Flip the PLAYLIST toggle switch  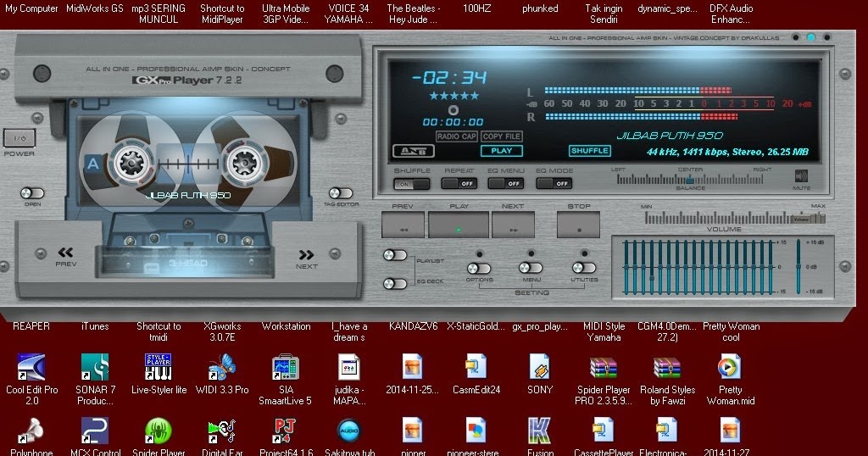point(395,255)
